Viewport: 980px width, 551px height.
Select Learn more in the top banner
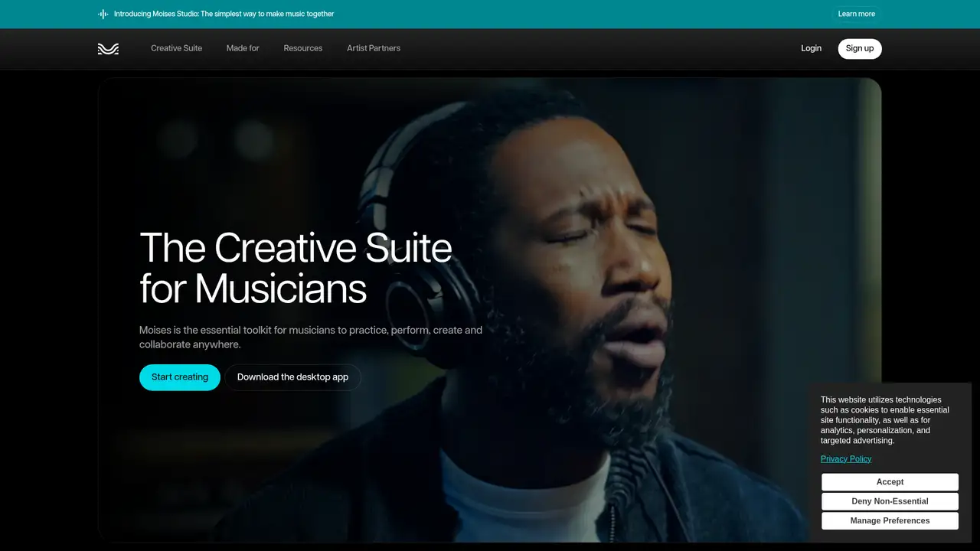(857, 14)
